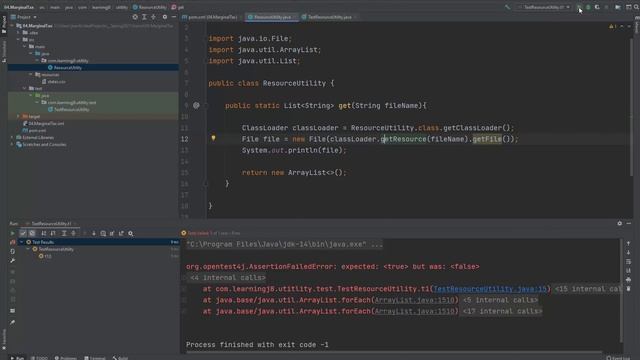
Task: Click the locate/select opened file icon in the Project panel
Action: tap(135, 17)
